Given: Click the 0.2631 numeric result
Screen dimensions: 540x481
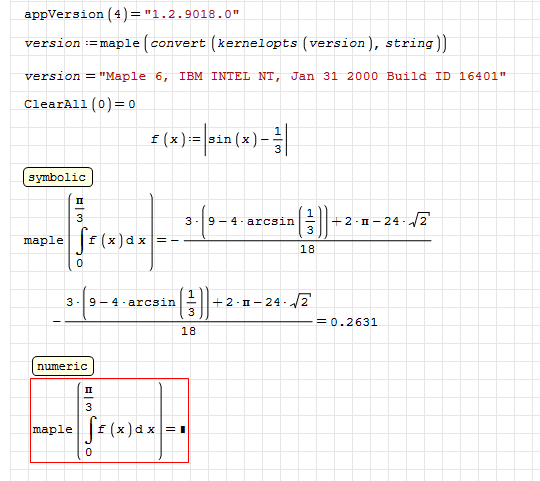Looking at the screenshot, I should [354, 322].
